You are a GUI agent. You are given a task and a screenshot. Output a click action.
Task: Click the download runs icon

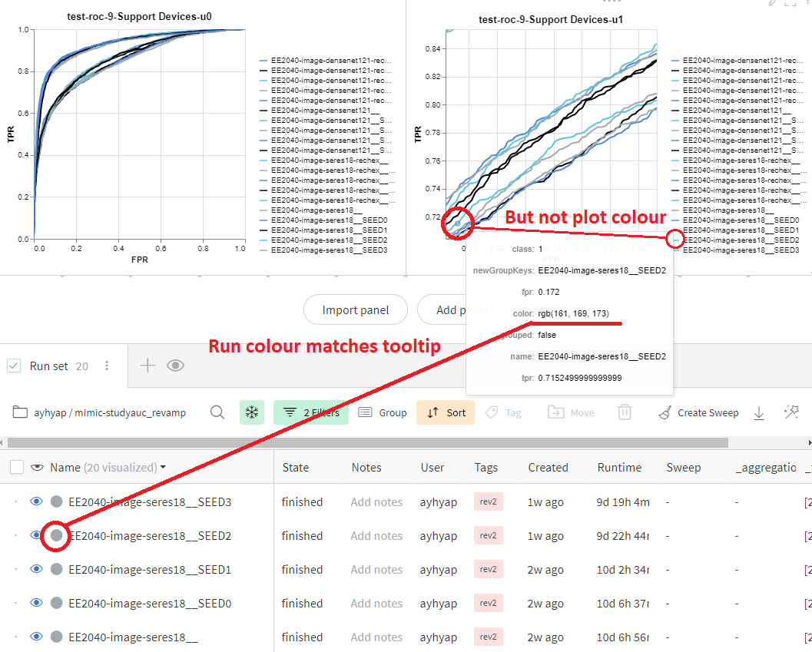coord(759,412)
